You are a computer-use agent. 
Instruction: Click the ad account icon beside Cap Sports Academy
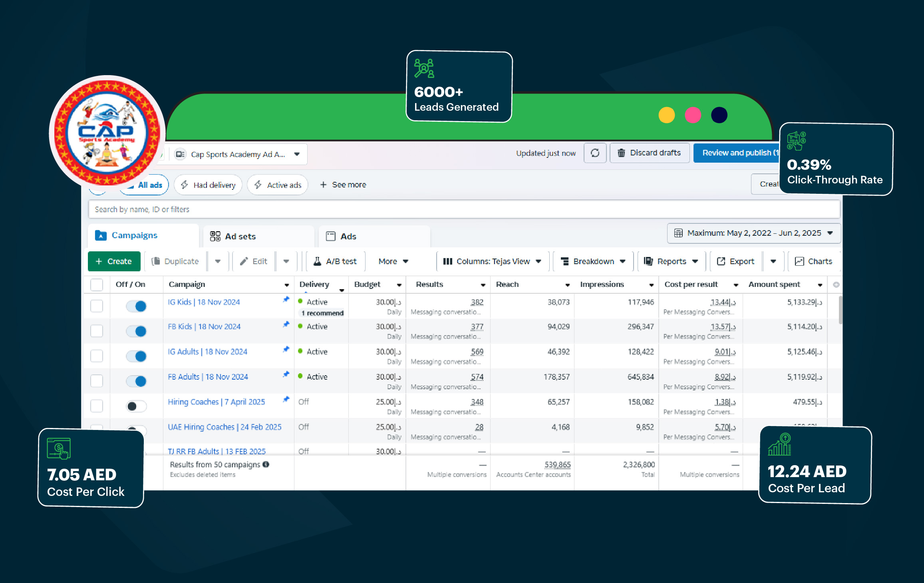[180, 154]
